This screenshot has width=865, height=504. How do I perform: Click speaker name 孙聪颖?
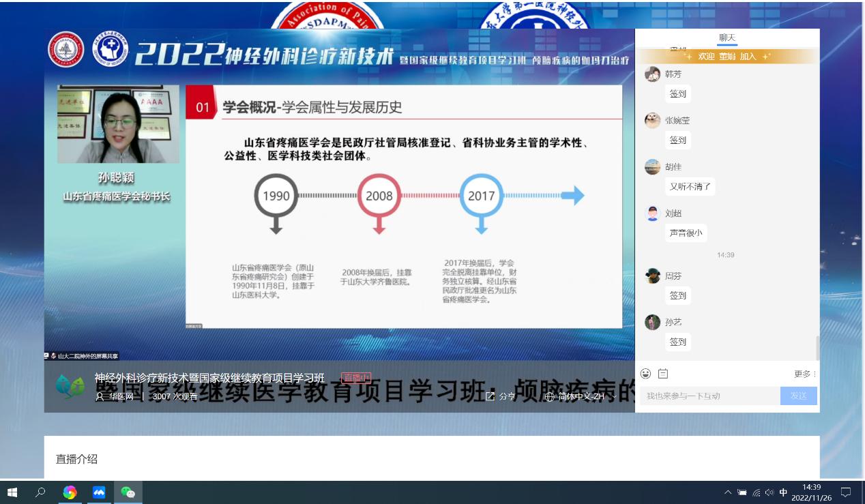click(116, 178)
